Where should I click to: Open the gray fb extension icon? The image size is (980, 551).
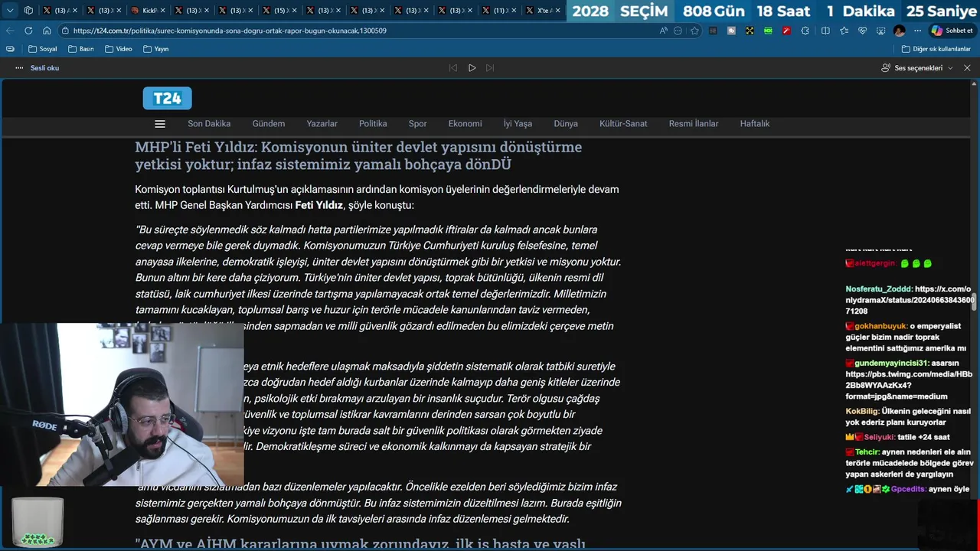731,31
